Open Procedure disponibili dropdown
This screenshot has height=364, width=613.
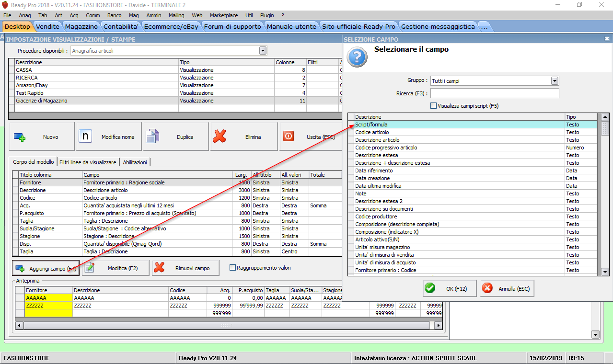point(263,50)
